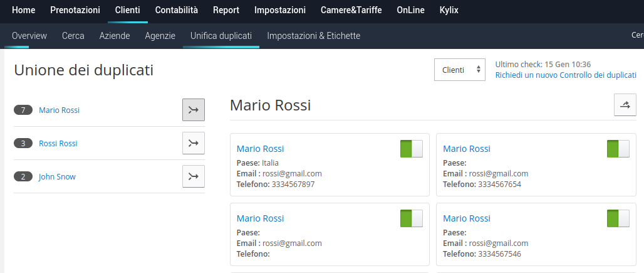
Task: Open the Camere&Tariffe menu
Action: (351, 10)
